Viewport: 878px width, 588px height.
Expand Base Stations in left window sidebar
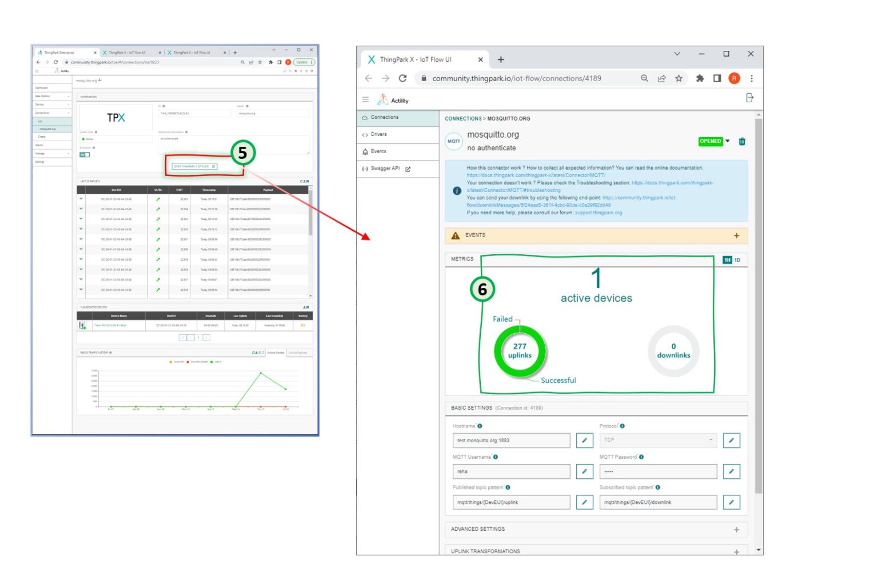pos(52,97)
